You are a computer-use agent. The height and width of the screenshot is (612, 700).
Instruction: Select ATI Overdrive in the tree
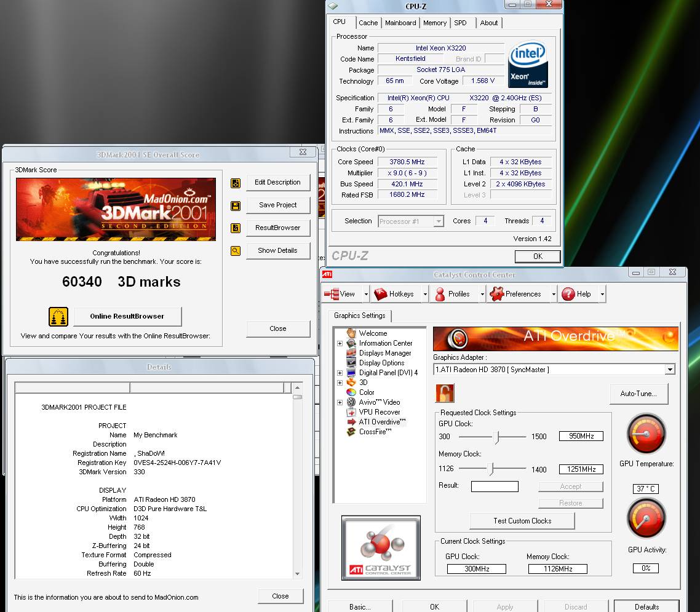[382, 422]
